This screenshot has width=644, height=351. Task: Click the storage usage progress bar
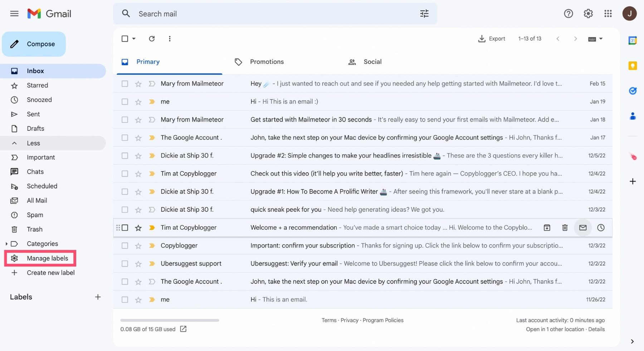point(170,320)
